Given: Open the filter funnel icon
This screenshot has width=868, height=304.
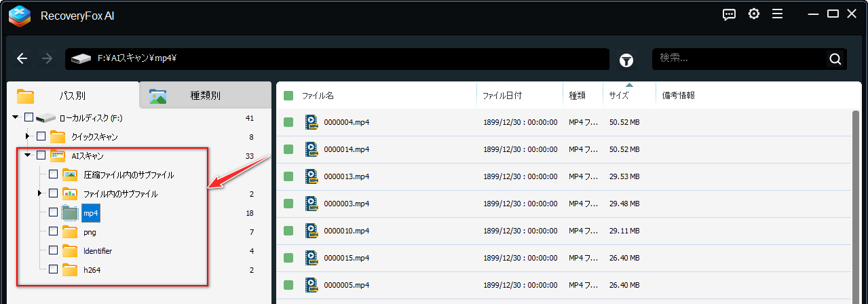Looking at the screenshot, I should click(x=626, y=60).
